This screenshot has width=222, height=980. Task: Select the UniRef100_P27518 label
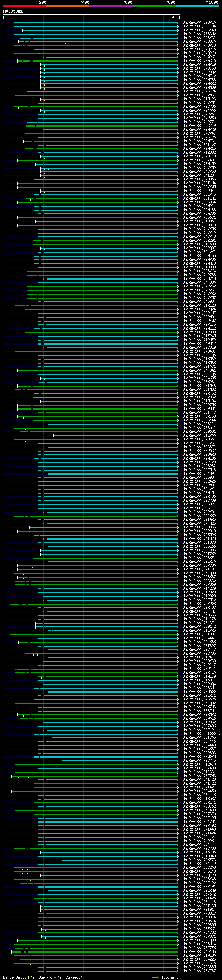pos(199,470)
